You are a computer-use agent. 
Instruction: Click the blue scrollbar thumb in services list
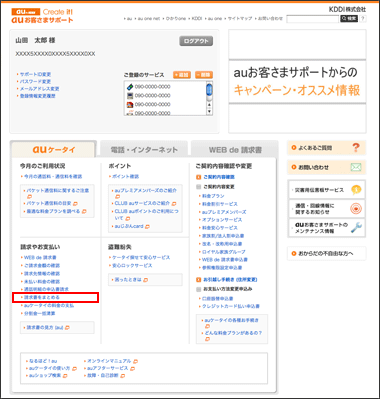click(x=209, y=90)
